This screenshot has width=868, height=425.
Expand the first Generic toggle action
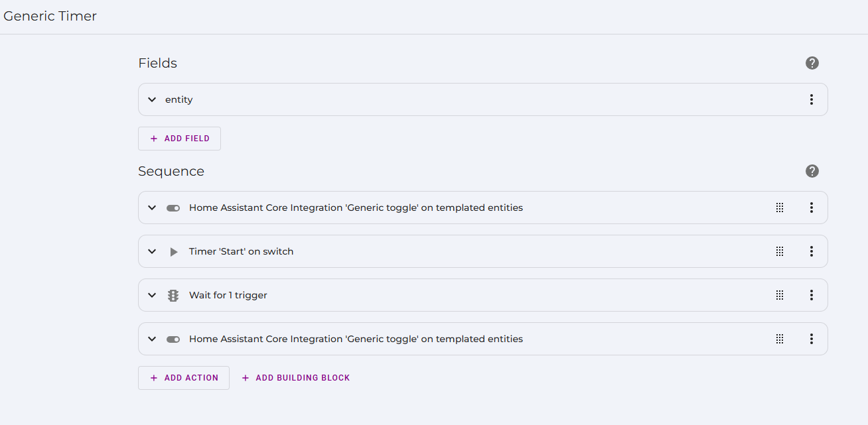(152, 208)
